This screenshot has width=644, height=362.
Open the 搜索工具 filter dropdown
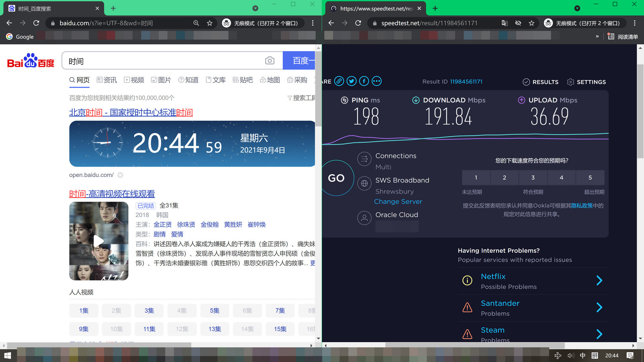(301, 98)
